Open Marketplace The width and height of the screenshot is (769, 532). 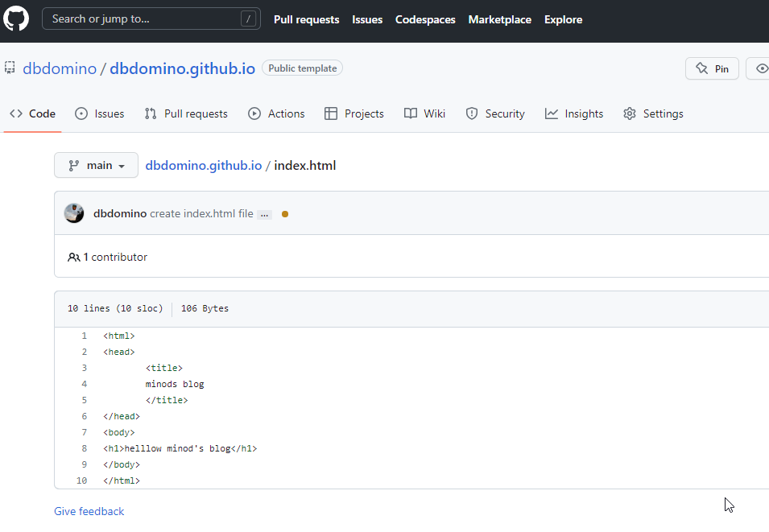tap(500, 19)
